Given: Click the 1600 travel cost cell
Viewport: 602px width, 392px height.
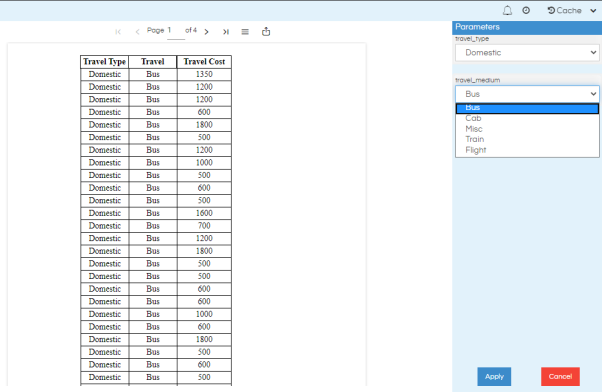Looking at the screenshot, I should coord(204,213).
